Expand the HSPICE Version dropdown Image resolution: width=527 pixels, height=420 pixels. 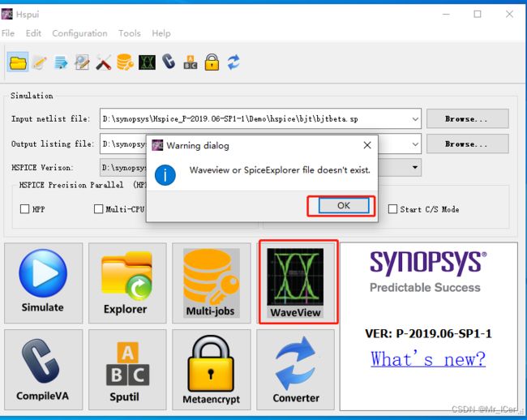[x=415, y=167]
